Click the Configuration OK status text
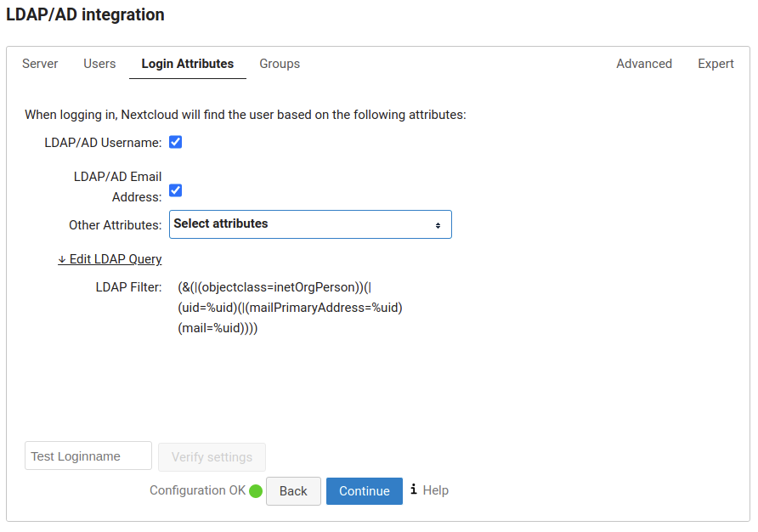The height and width of the screenshot is (532, 758). 197,490
